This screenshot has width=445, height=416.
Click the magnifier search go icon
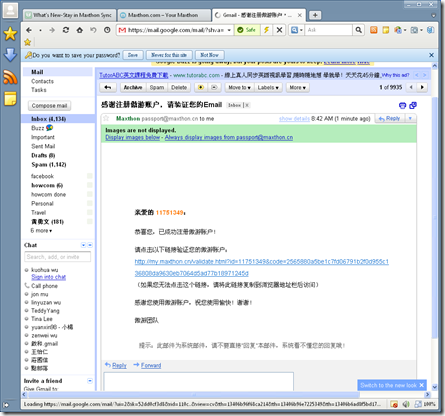[x=358, y=30]
